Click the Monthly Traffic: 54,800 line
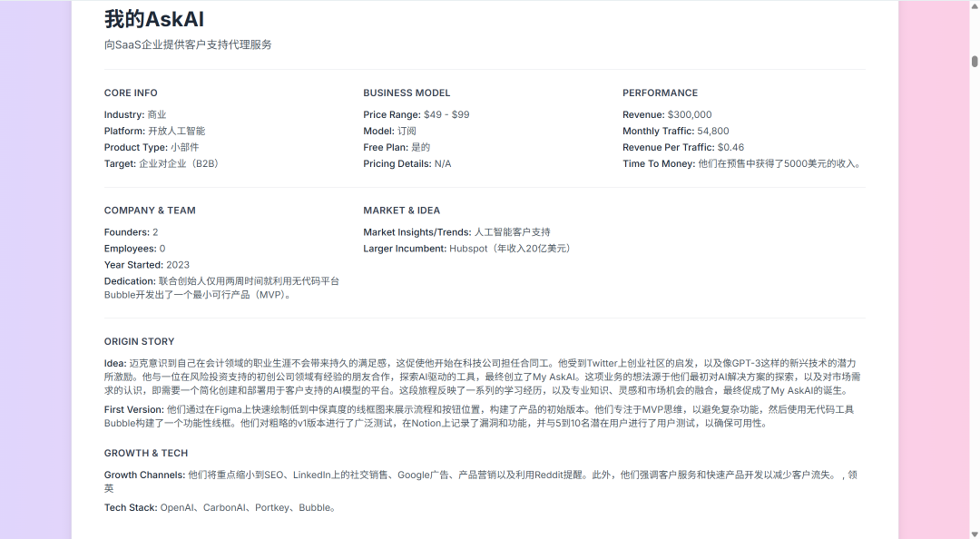The image size is (980, 539). [676, 131]
